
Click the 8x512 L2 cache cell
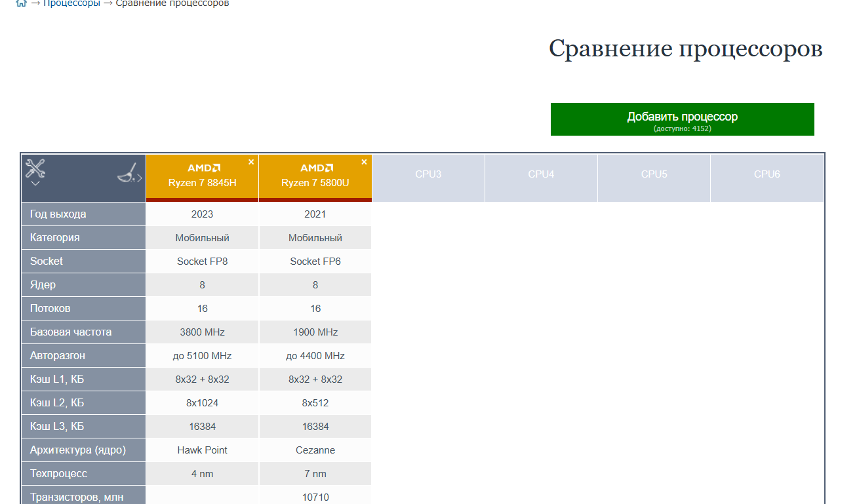315,403
